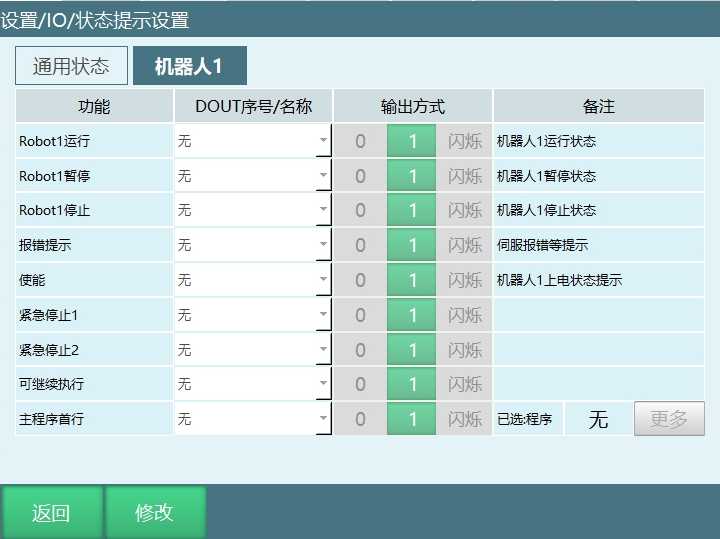
Task: Open DOUT dropdown for 紧急停止2
Action: click(253, 349)
